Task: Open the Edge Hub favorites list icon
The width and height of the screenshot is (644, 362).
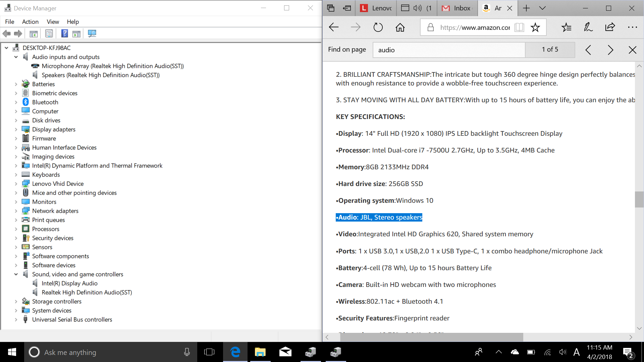Action: 567,27
